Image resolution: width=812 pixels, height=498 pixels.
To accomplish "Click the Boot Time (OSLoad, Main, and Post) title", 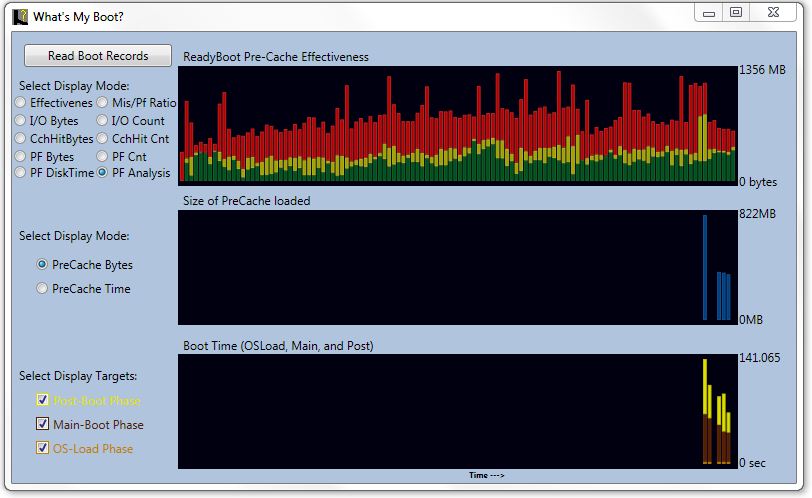I will pyautogui.click(x=278, y=346).
